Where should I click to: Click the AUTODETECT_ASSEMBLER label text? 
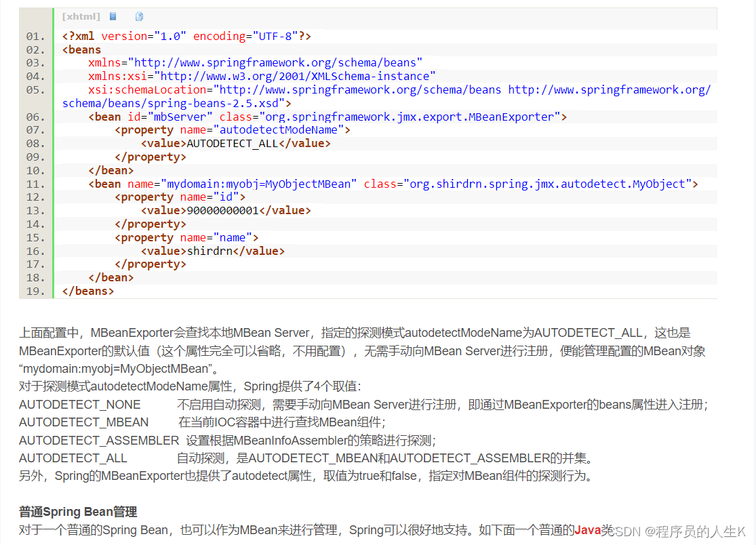click(x=98, y=440)
